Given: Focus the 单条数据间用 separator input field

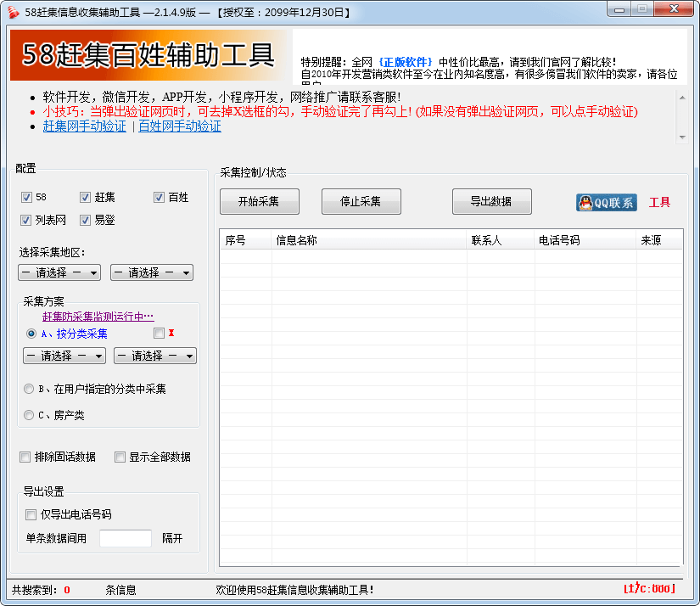Looking at the screenshot, I should tap(126, 538).
